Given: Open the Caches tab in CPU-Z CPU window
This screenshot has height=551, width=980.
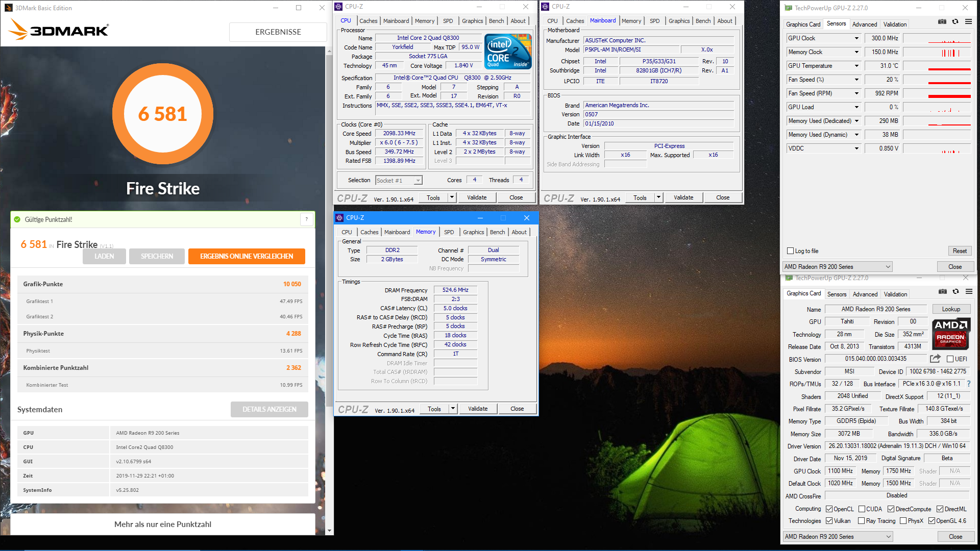Looking at the screenshot, I should point(368,21).
